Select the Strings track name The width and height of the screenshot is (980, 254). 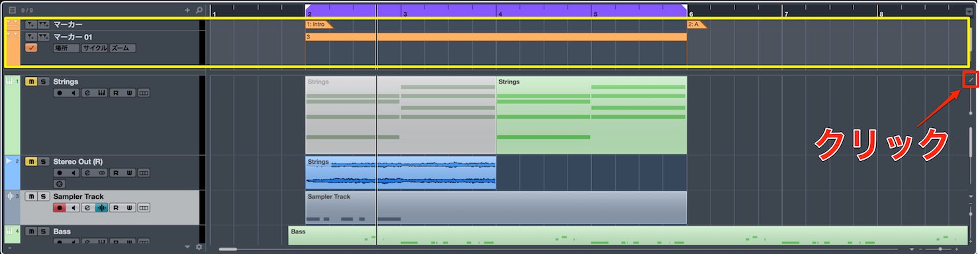click(x=66, y=82)
